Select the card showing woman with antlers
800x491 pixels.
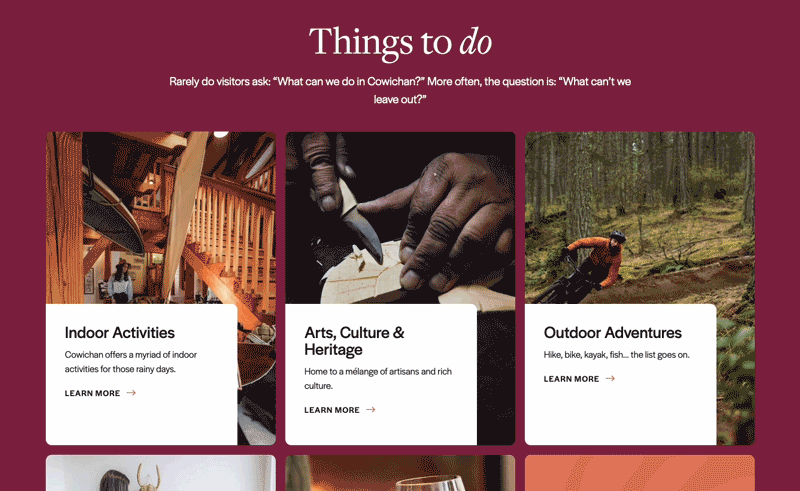pos(161,473)
